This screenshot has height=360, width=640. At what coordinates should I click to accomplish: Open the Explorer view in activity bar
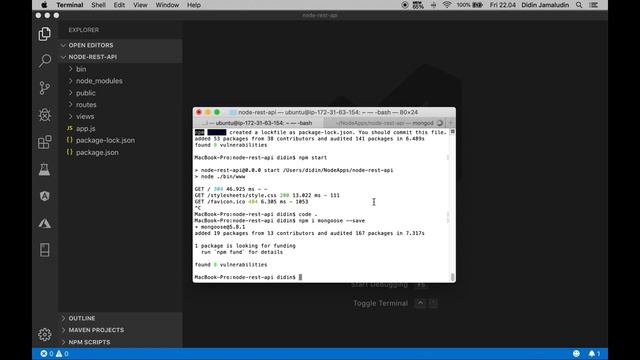click(x=44, y=34)
